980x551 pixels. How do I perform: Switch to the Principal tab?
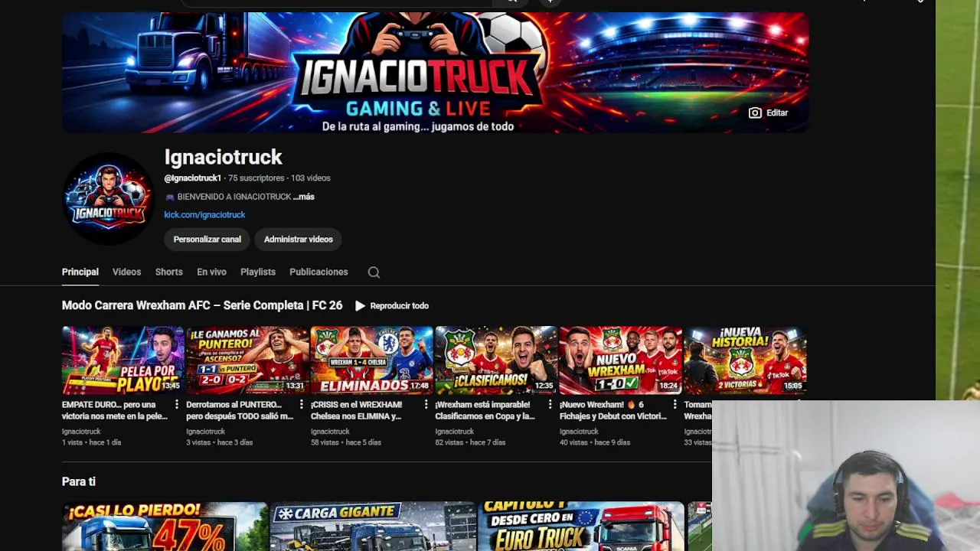click(80, 272)
